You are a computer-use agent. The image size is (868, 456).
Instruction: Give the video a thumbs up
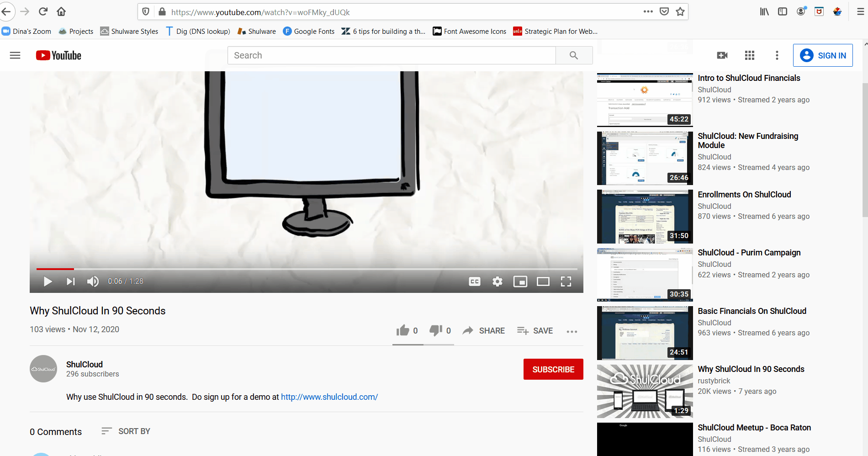tap(403, 330)
